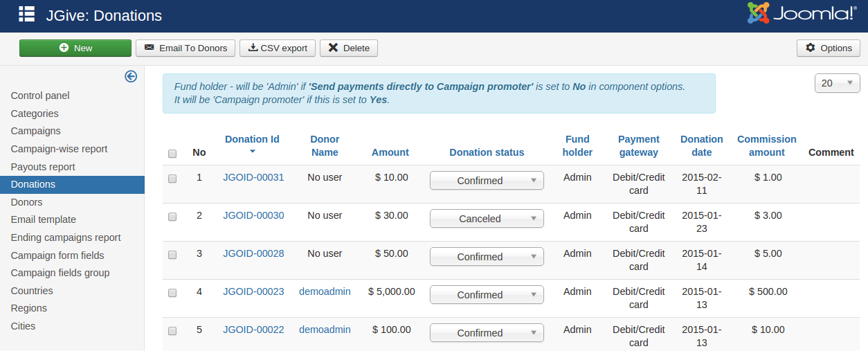Click the Joomla logo
Viewport: 868px width, 351px height.
point(802,13)
